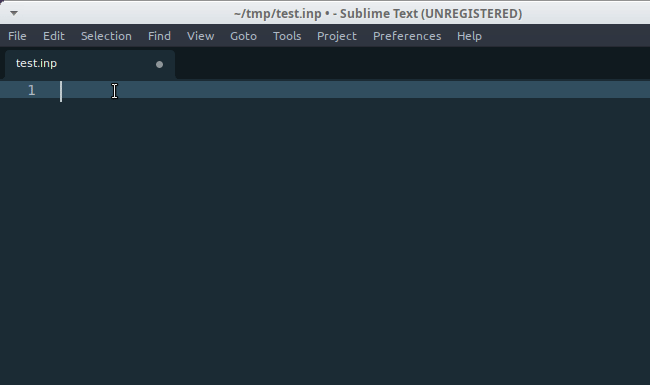Close test.inp via its unsaved dot
650x385 pixels.
pos(159,64)
